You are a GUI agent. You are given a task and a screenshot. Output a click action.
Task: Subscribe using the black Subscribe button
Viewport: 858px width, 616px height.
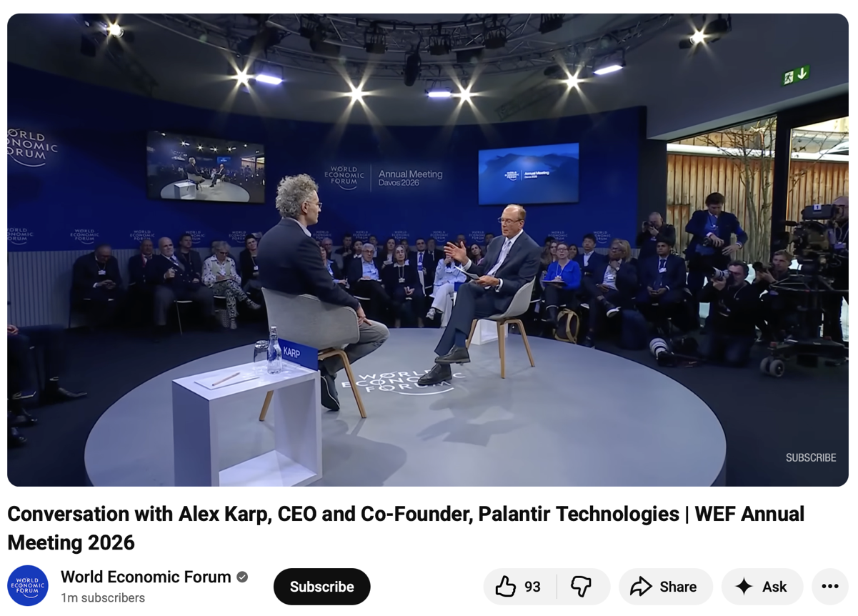(322, 587)
